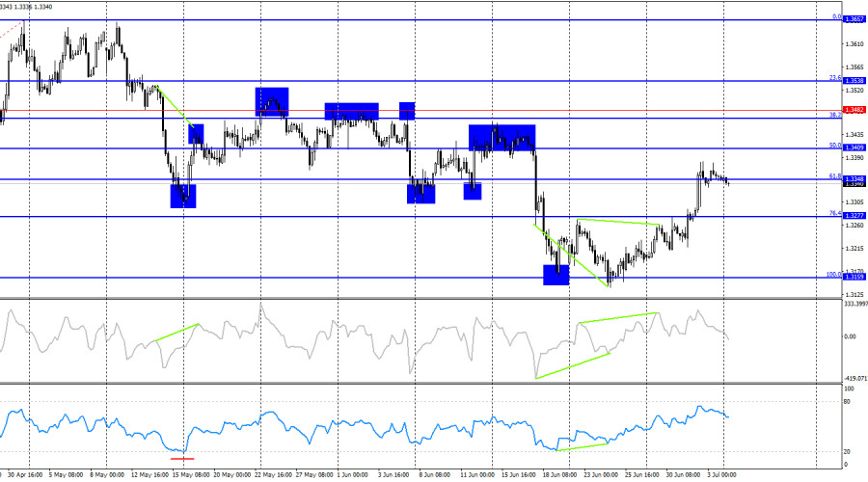Click the 80 level on the oscillator scale
The height and width of the screenshot is (482, 868).
pyautogui.click(x=847, y=402)
